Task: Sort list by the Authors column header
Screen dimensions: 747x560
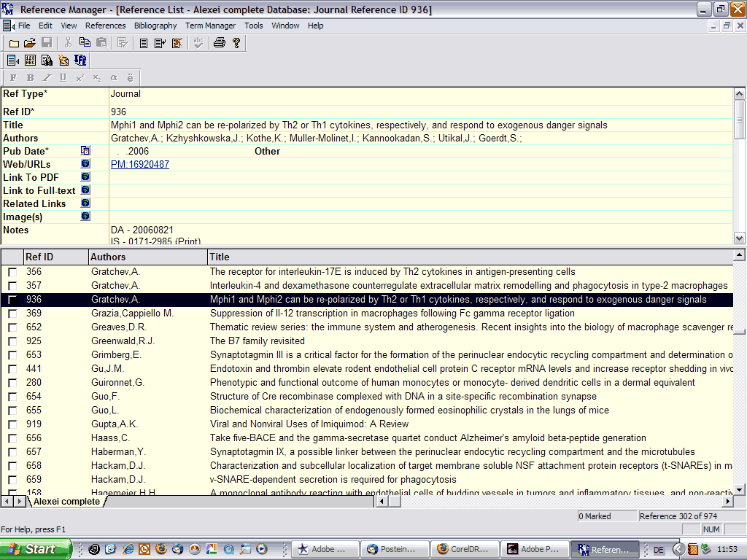Action: coord(147,257)
